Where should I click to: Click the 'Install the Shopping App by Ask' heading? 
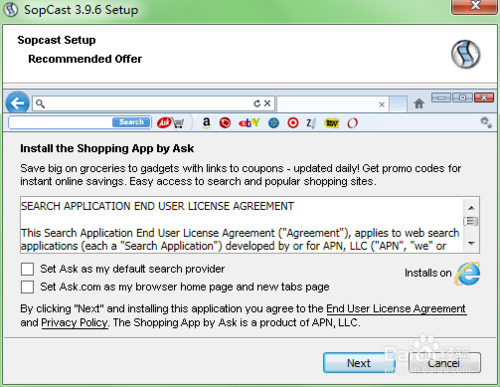pyautogui.click(x=107, y=148)
